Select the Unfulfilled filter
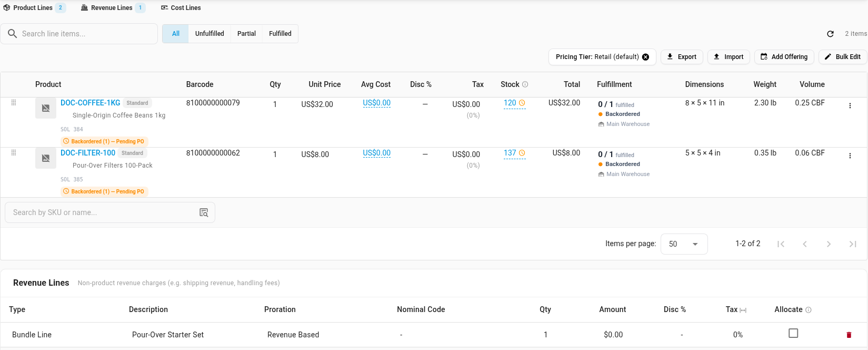868x350 pixels. [x=209, y=34]
